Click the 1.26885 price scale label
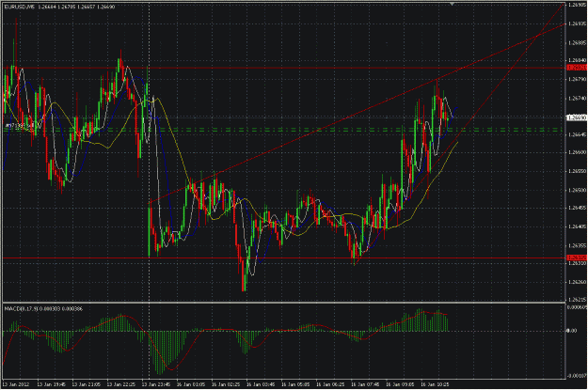588x390 pixels. (577, 42)
